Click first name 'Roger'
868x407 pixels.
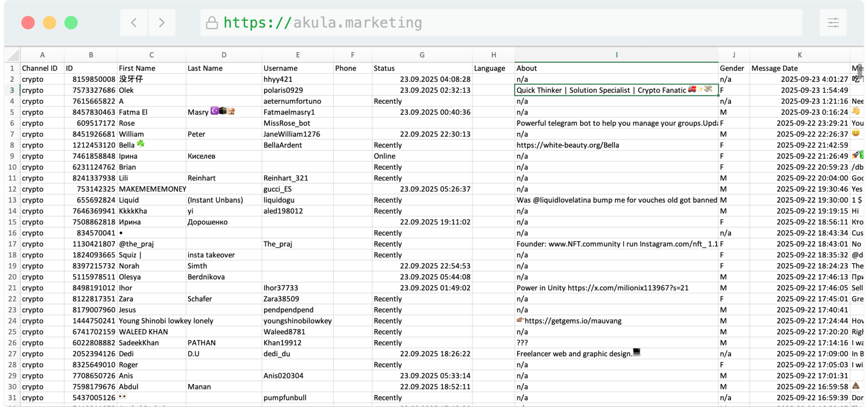pos(151,365)
